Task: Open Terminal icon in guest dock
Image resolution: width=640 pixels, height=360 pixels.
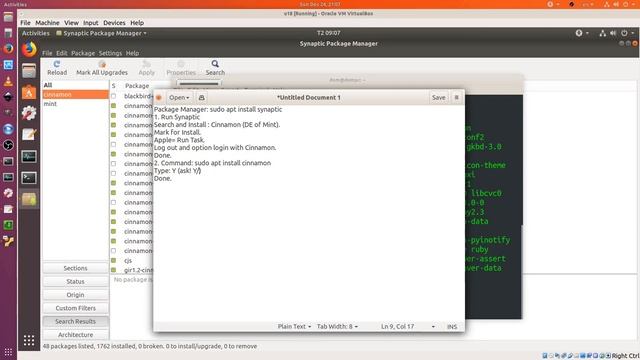Action: 29,178
